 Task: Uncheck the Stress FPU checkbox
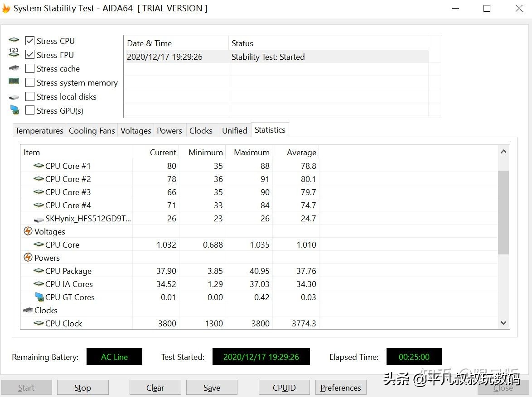[x=30, y=55]
